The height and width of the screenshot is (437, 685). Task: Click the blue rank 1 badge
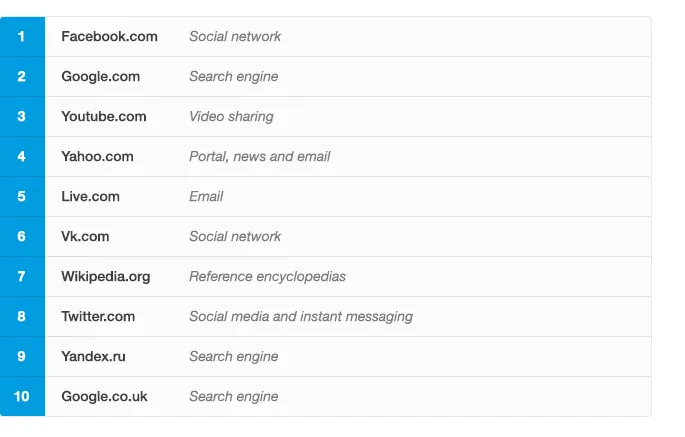click(22, 37)
